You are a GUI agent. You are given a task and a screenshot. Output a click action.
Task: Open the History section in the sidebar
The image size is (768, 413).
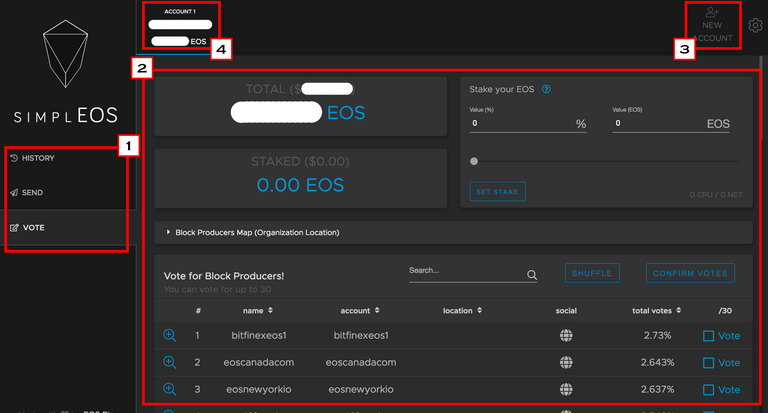click(68, 158)
